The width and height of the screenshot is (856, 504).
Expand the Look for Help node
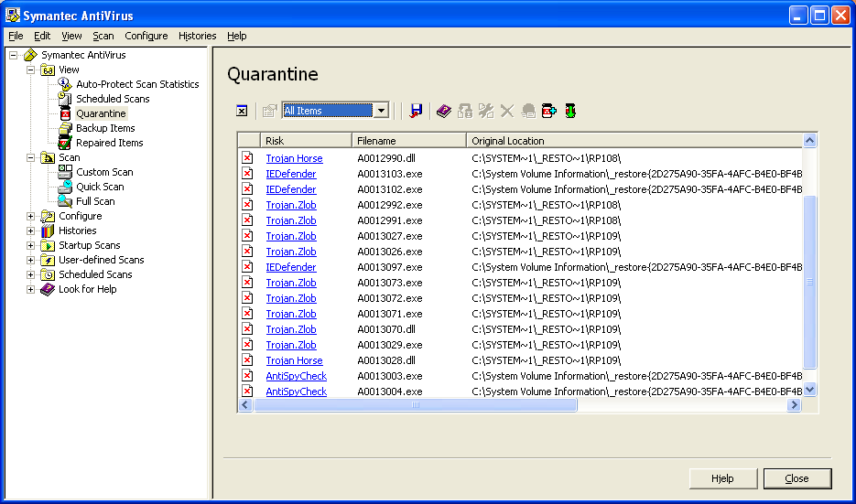31,290
